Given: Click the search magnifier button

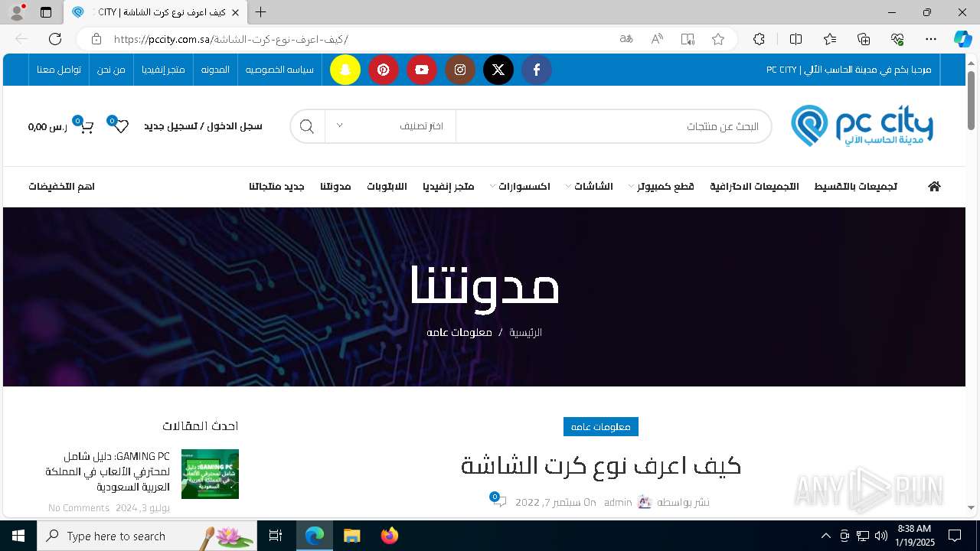Looking at the screenshot, I should [307, 126].
